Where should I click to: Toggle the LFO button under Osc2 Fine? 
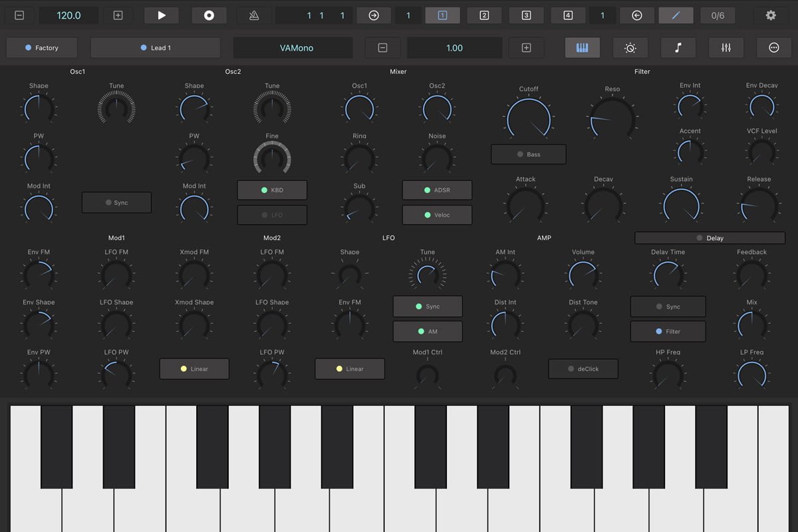(272, 215)
